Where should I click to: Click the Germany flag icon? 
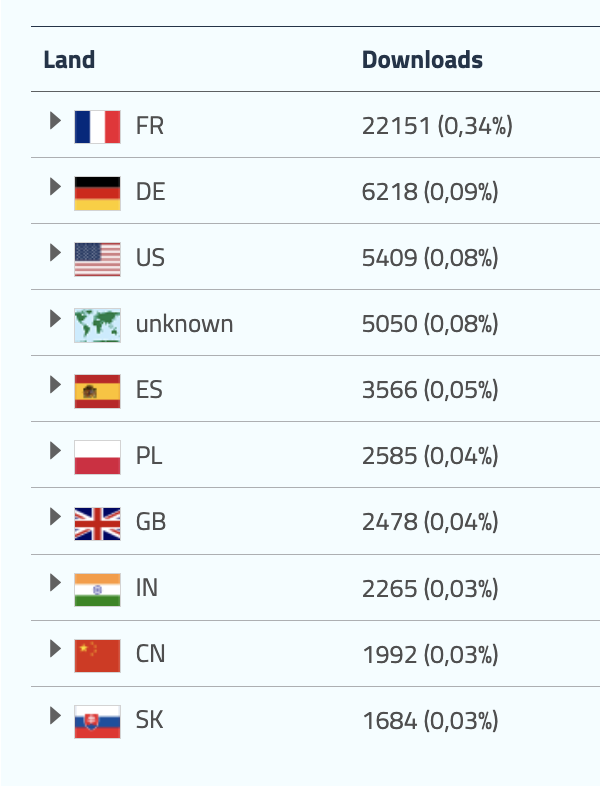pos(97,192)
